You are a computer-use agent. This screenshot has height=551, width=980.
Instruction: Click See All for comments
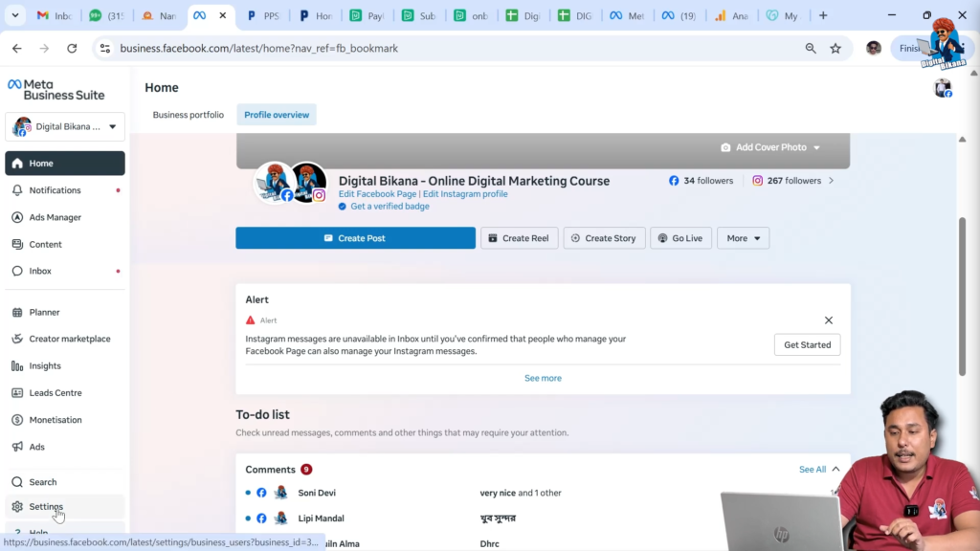[813, 469]
